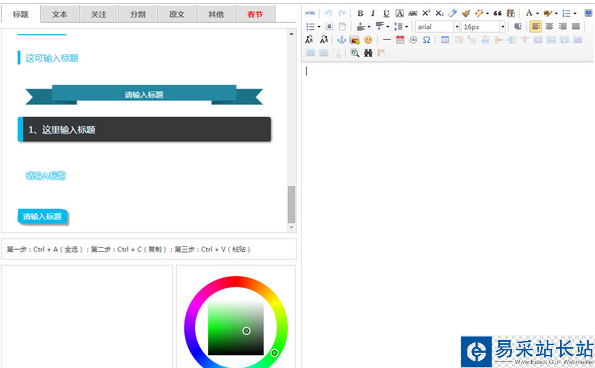Expand the numbered list dropdown arrow
The width and height of the screenshot is (595, 368).
click(x=575, y=13)
